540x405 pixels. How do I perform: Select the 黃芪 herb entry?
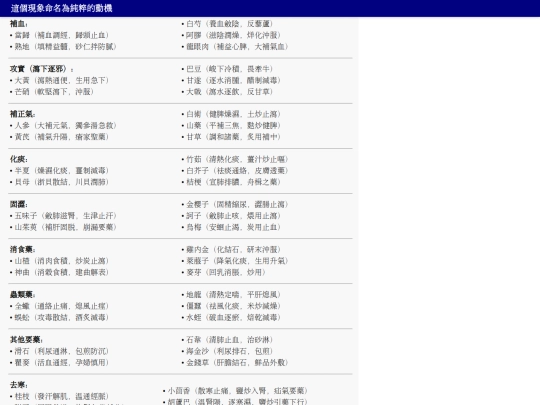click(x=59, y=137)
